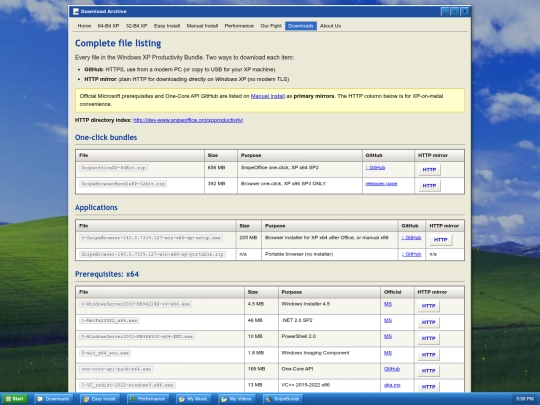This screenshot has width=540, height=405.
Task: Open the Easy Install tab
Action: click(167, 26)
